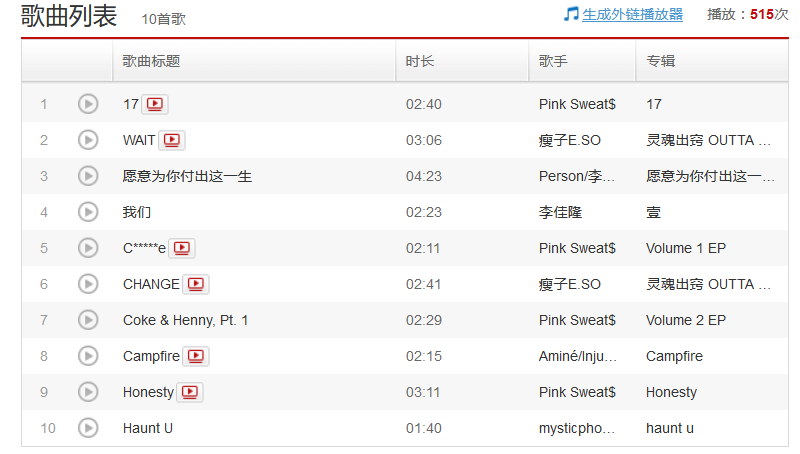This screenshot has height=454, width=800.
Task: Open the Campfire MV icon
Action: [x=196, y=356]
